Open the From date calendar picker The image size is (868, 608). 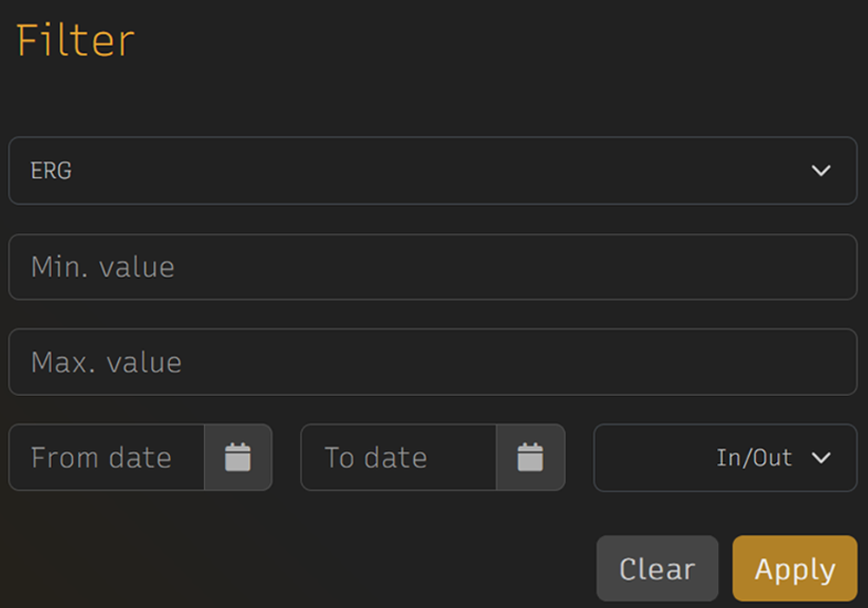(x=238, y=457)
